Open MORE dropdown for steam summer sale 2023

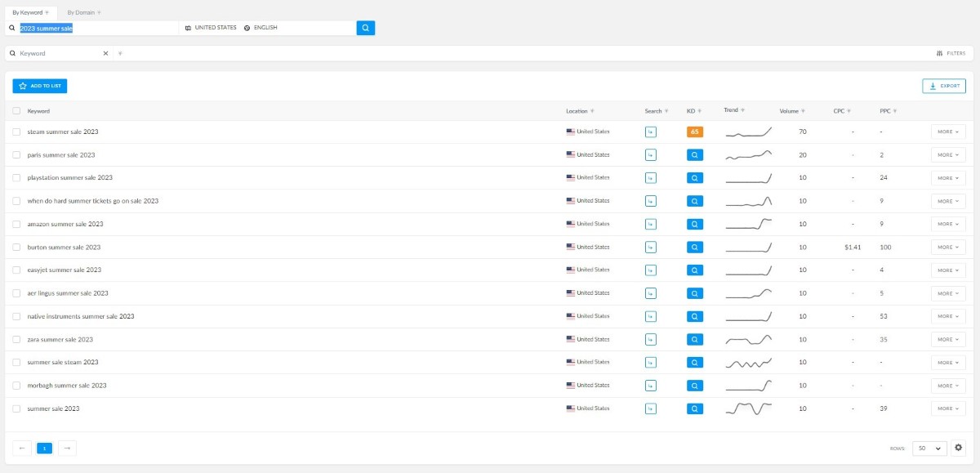[x=948, y=132]
